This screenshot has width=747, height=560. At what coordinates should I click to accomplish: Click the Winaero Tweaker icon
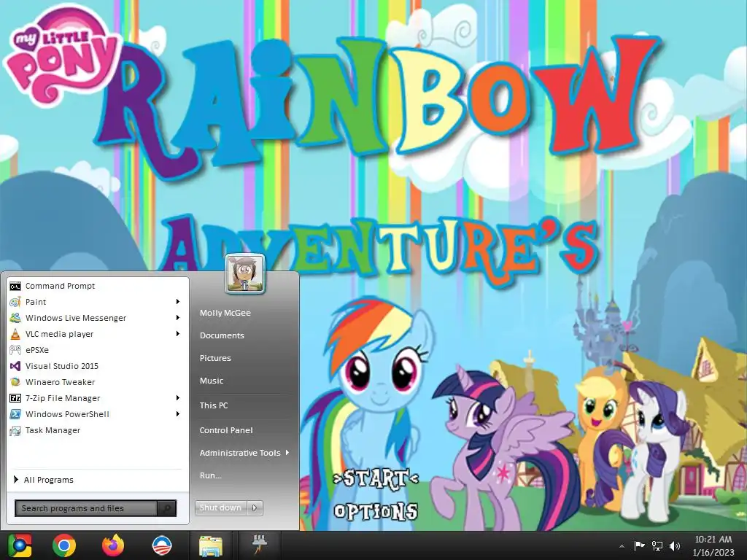pyautogui.click(x=15, y=382)
